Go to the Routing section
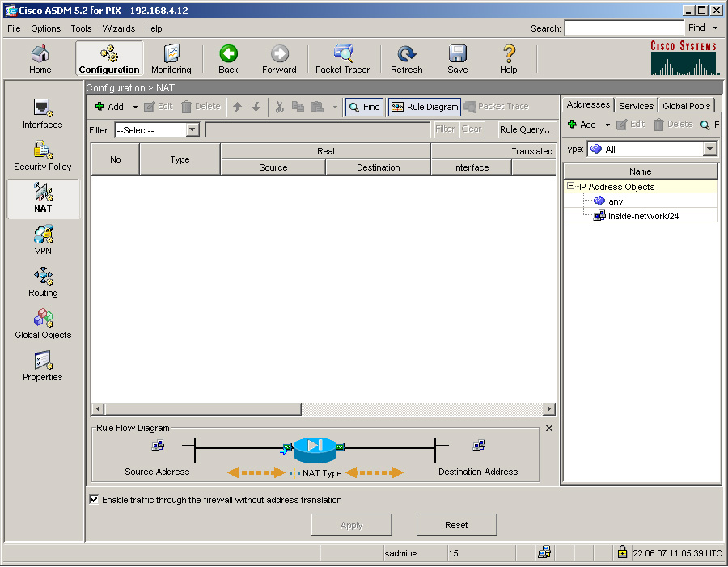This screenshot has width=728, height=567. pos(43,282)
